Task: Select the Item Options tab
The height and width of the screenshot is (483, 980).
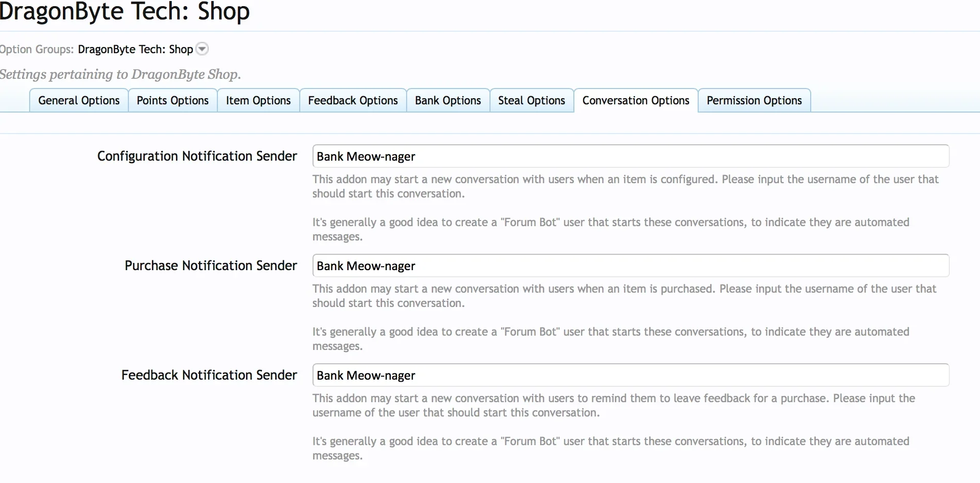Action: (258, 100)
